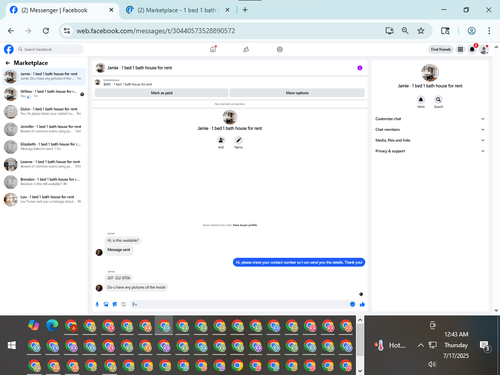Open the taskbar notification center
The width and height of the screenshot is (500, 375).
click(x=484, y=345)
